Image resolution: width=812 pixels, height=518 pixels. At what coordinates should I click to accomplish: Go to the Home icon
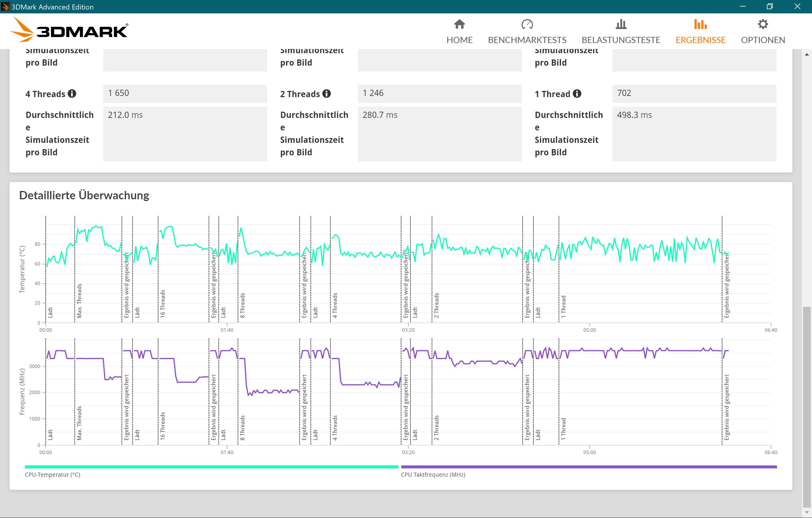(x=459, y=24)
